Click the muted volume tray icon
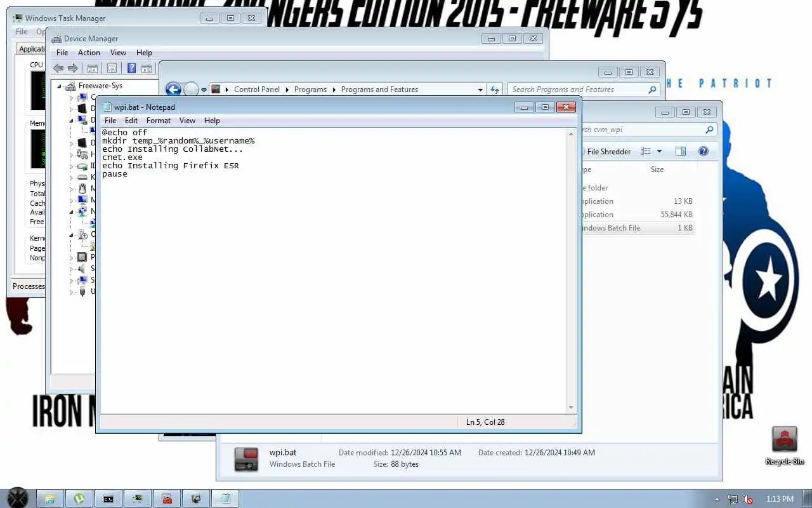The height and width of the screenshot is (508, 812). click(749, 499)
